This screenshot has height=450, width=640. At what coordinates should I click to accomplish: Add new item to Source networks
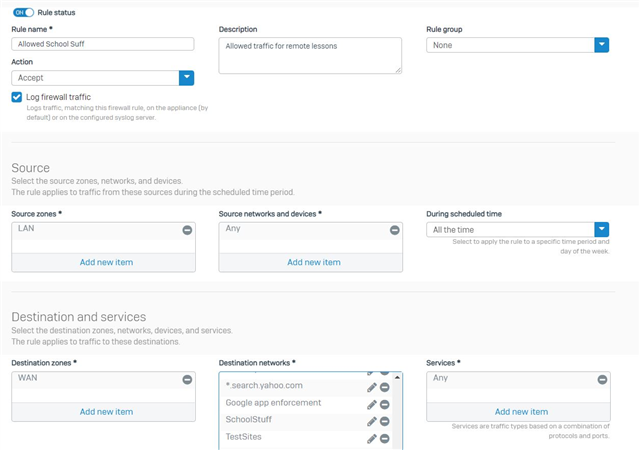(313, 263)
